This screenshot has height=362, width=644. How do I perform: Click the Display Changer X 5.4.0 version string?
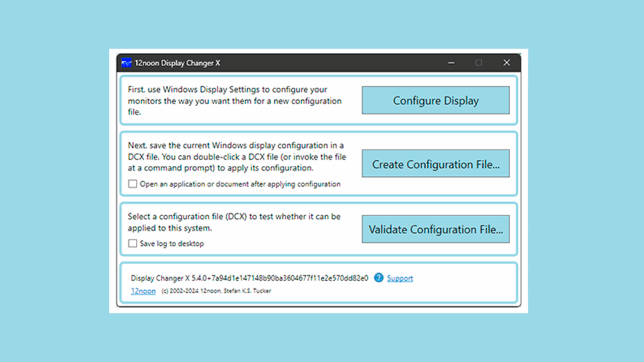coord(249,278)
